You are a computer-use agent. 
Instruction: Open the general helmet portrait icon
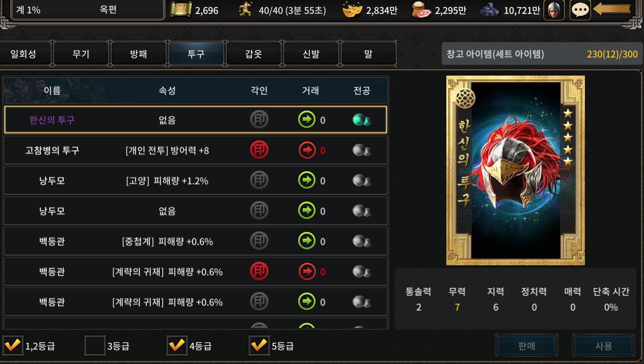point(554,10)
